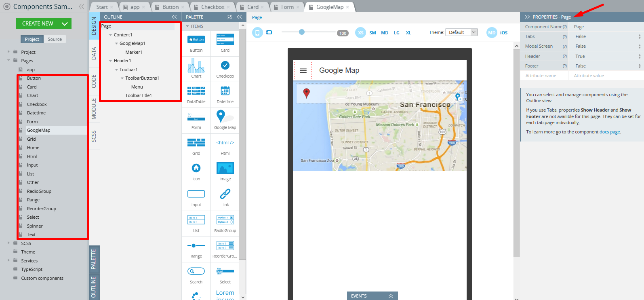Switch preview to portrait phone orientation

point(257,33)
